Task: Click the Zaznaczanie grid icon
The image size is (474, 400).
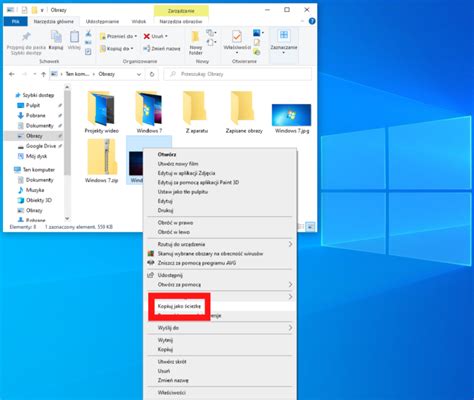Action: point(284,35)
